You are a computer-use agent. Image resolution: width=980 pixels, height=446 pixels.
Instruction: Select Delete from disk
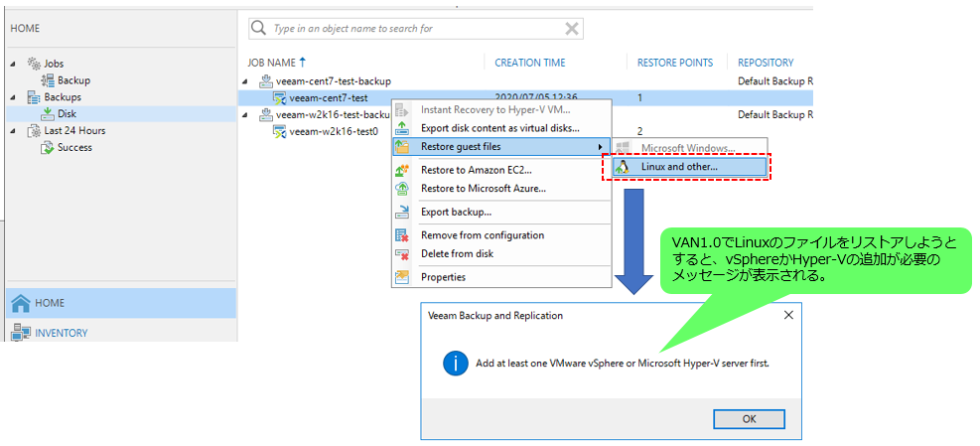pyautogui.click(x=501, y=254)
